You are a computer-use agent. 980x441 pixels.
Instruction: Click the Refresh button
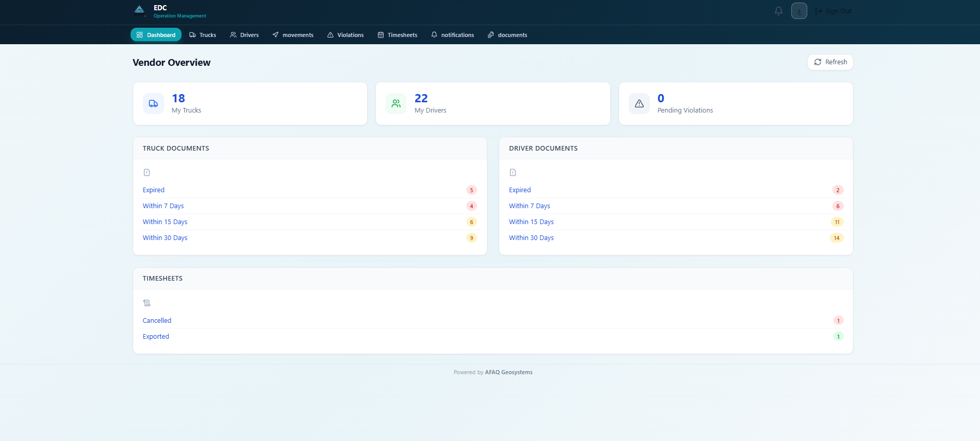point(830,62)
